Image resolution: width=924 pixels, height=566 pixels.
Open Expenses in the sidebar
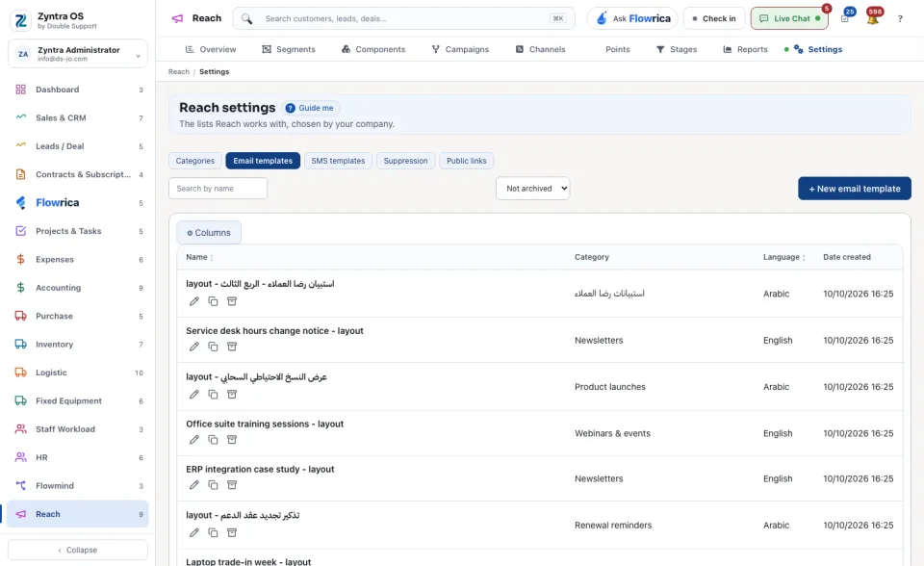(x=78, y=260)
